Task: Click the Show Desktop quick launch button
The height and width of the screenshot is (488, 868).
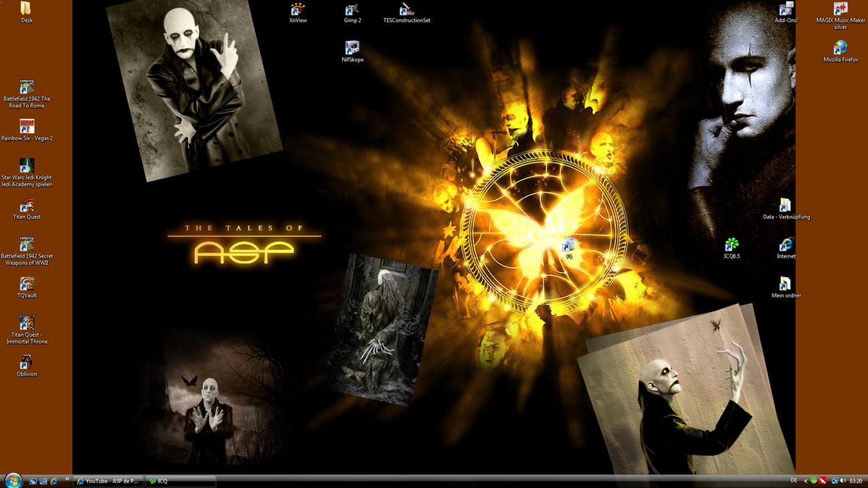Action: 33,481
